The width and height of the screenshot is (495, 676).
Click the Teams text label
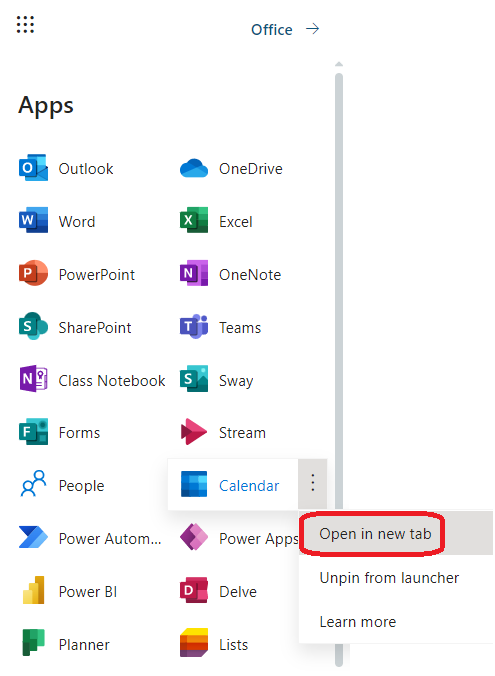[x=240, y=328]
